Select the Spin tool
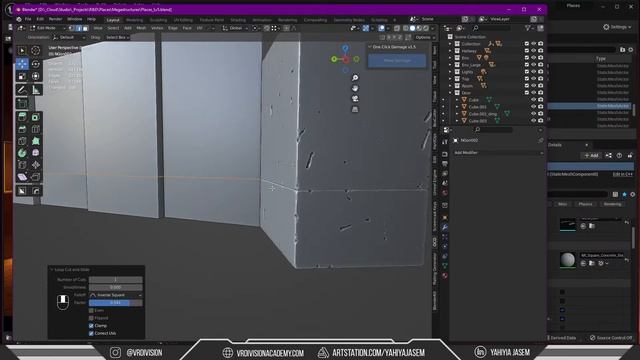The width and height of the screenshot is (640, 360). pyautogui.click(x=22, y=153)
